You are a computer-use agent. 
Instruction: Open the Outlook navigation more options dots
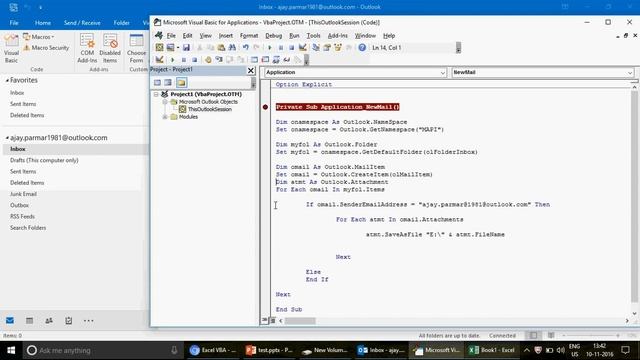coord(89,320)
